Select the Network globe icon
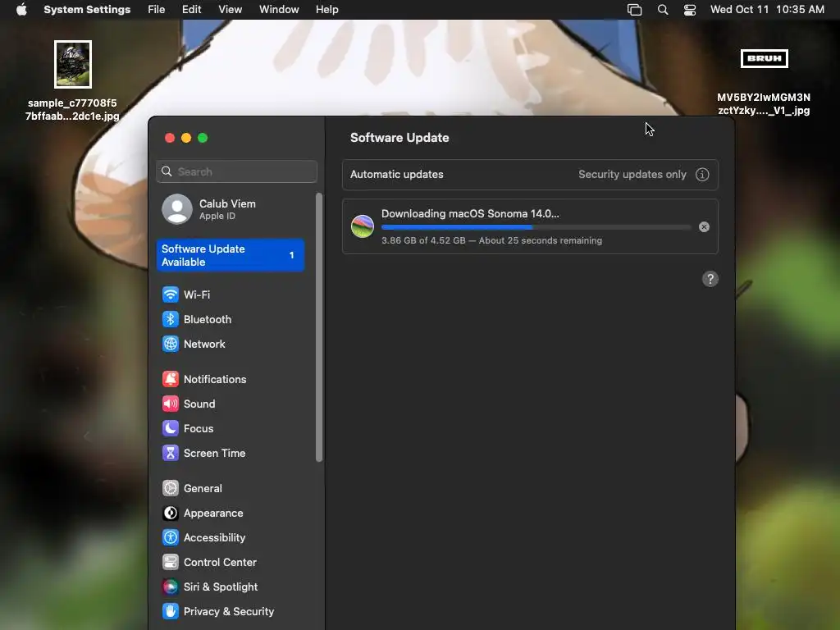 (x=171, y=344)
